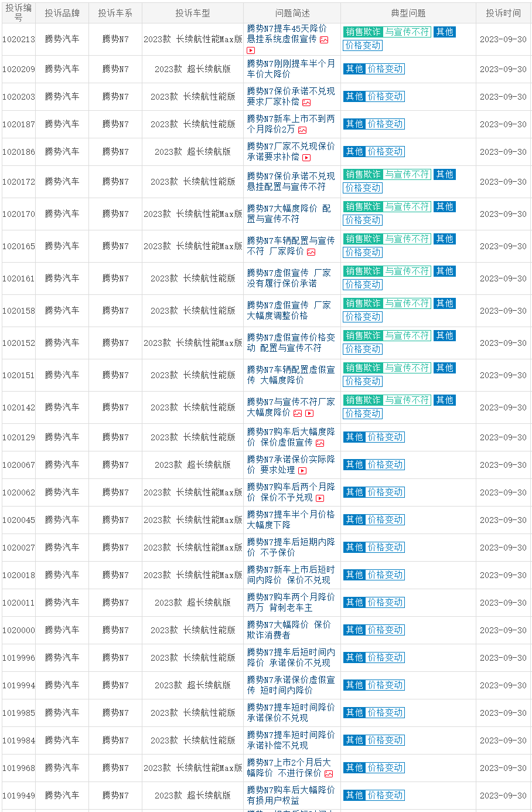Click '价格变动' tag in row 1020170
Viewport: 532px width, 812px height.
[x=363, y=220]
